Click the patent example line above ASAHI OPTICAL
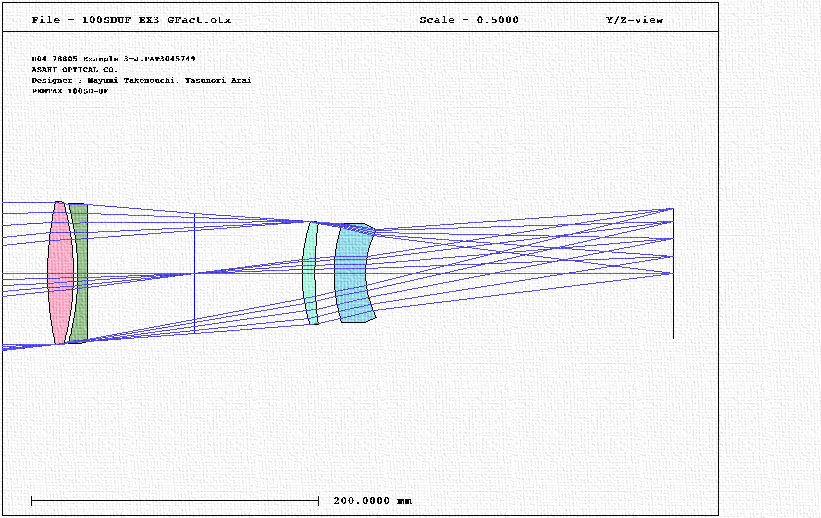This screenshot has height=518, width=821. 113,59
